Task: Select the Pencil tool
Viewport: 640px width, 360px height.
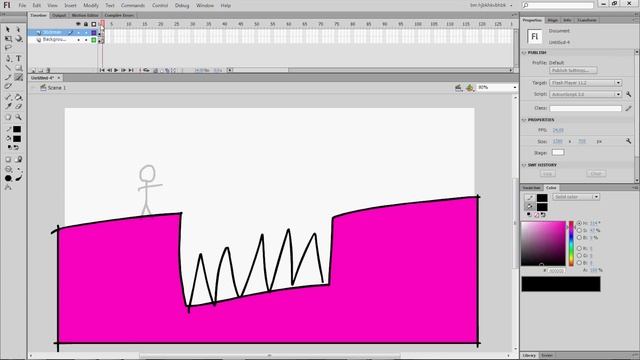Action: click(8, 77)
